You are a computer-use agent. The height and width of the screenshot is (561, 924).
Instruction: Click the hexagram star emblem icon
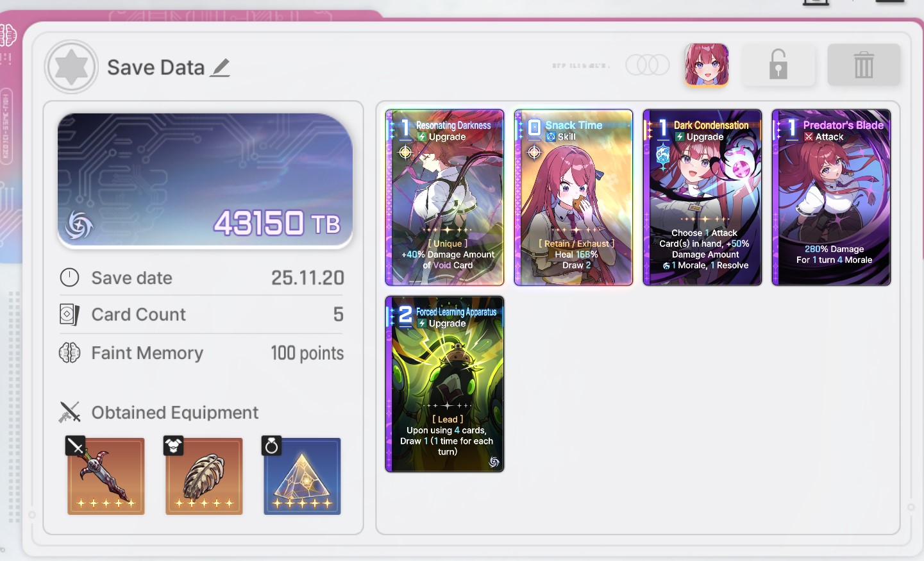coord(71,67)
